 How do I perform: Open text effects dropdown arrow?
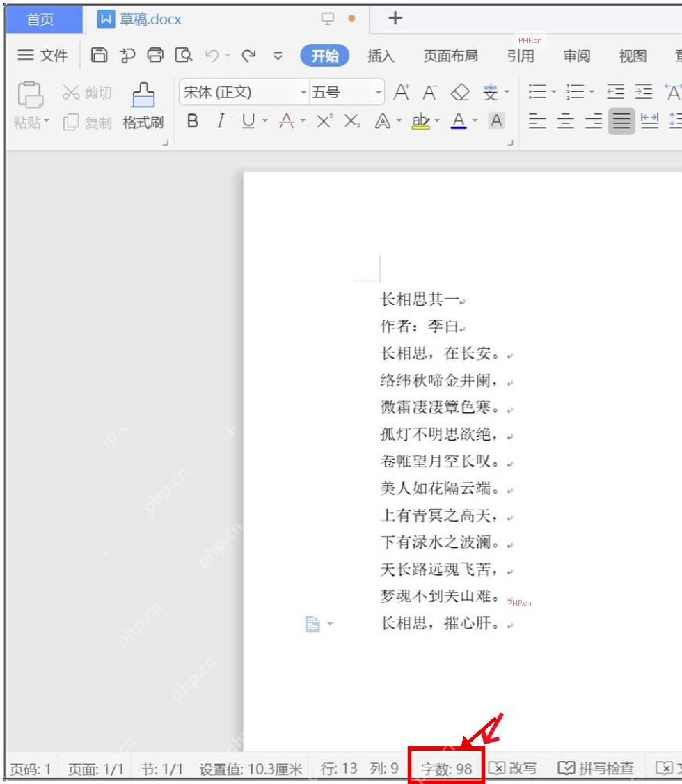click(x=399, y=120)
